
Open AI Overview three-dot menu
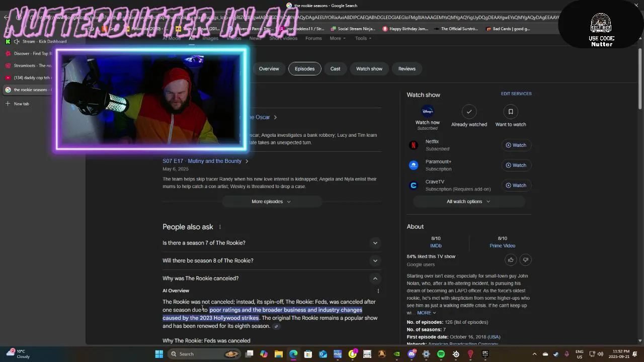tap(378, 291)
